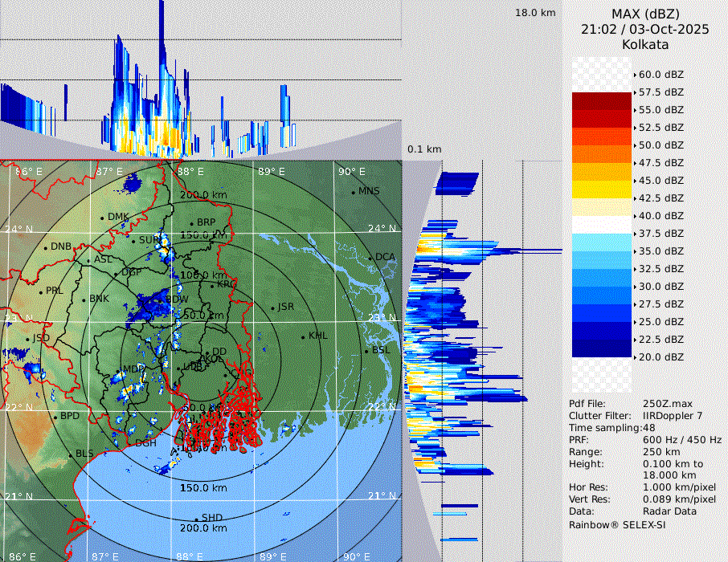Click the 20.0 dBZ legend label
This screenshot has width=728, height=562.
pyautogui.click(x=661, y=356)
